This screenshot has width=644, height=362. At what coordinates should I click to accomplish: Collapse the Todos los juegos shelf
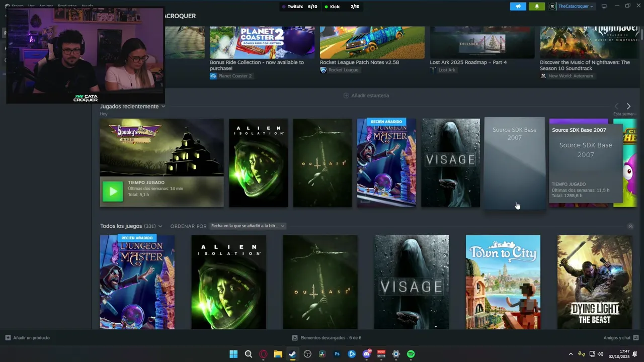[x=630, y=226]
